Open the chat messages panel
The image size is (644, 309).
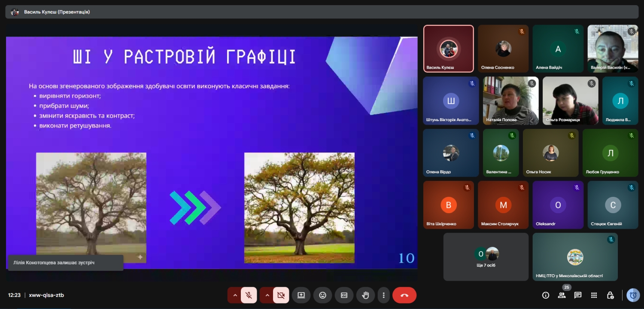tap(578, 295)
